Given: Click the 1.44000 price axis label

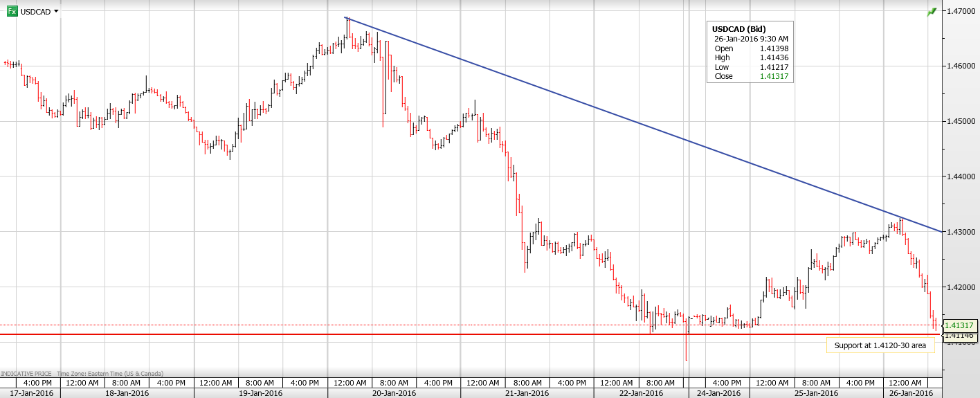Looking at the screenshot, I should tap(961, 177).
